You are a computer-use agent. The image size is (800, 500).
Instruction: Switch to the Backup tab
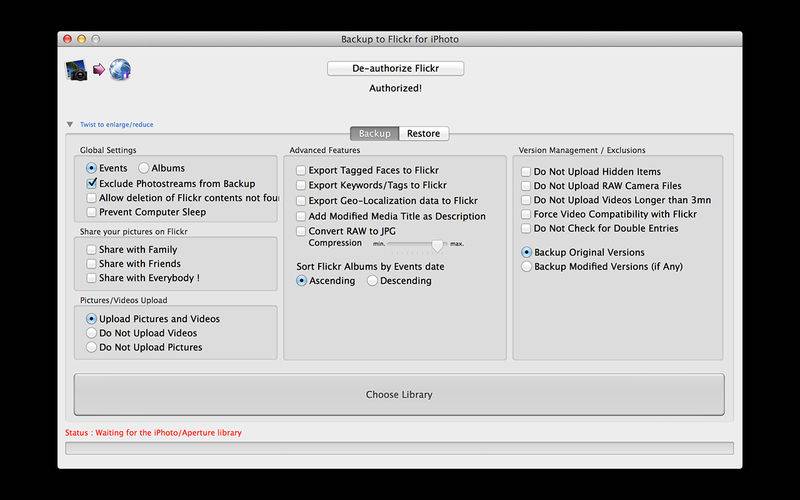(x=374, y=133)
